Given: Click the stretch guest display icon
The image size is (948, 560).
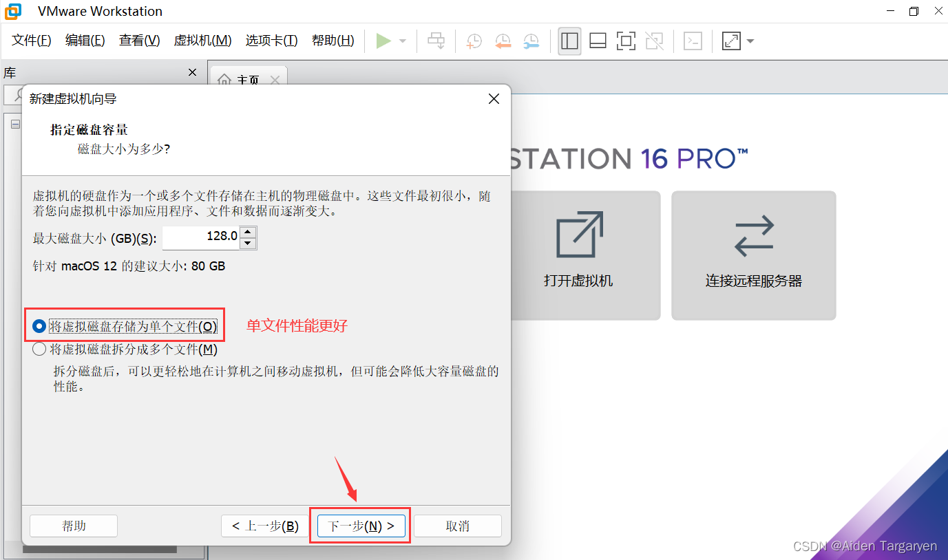Looking at the screenshot, I should coord(731,41).
